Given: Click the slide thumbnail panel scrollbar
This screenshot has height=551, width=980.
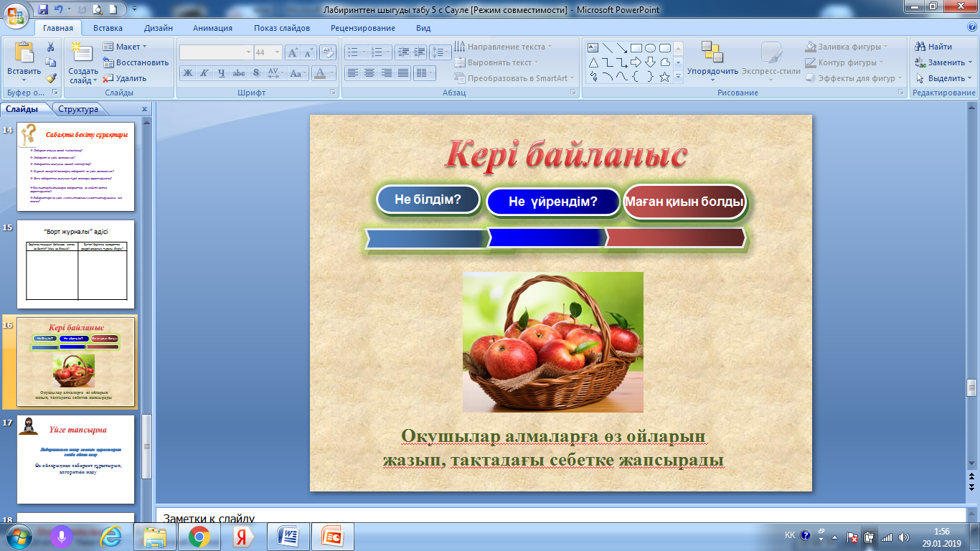Looking at the screenshot, I should 147,446.
